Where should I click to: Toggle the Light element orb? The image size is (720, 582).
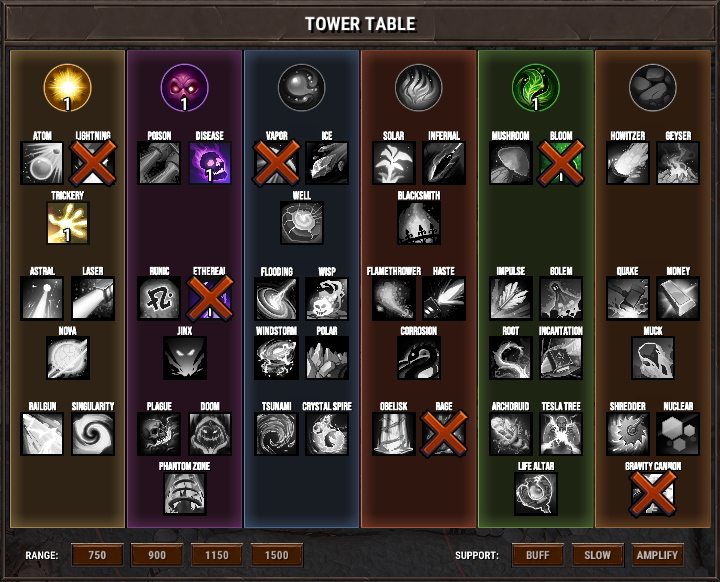coord(68,88)
